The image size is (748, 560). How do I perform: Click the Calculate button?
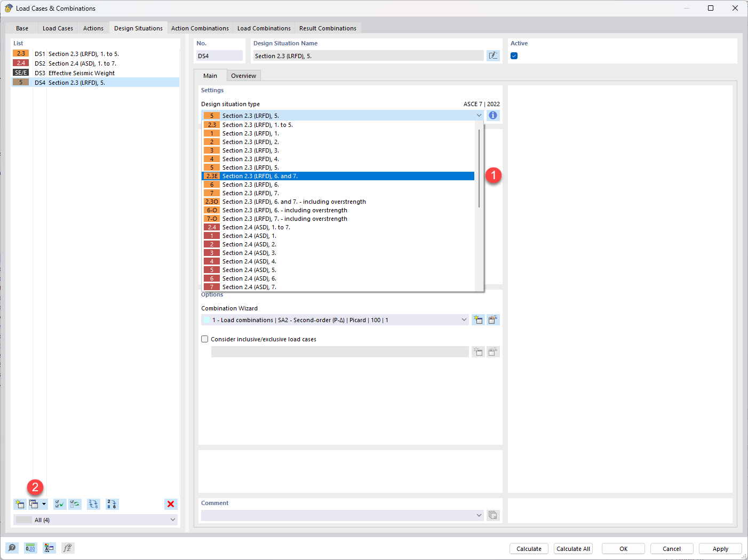coord(529,549)
